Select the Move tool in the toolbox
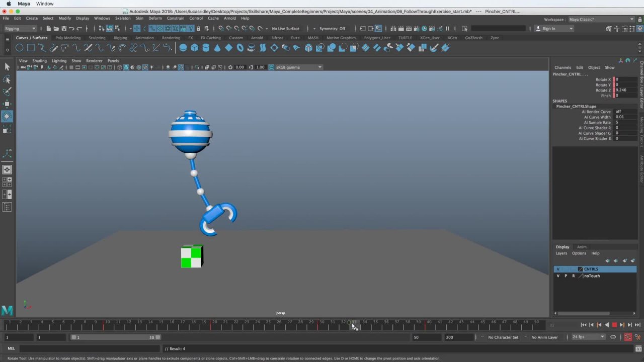The width and height of the screenshot is (644, 362). coord(7,104)
